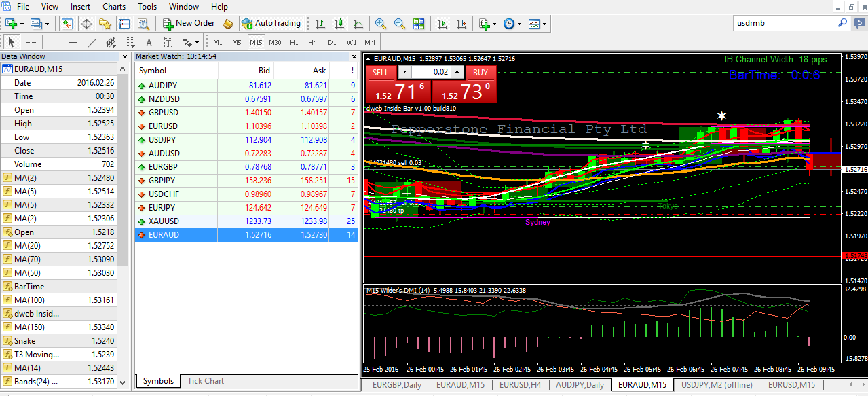Expand the Profiles dropdown arrow

46,23
